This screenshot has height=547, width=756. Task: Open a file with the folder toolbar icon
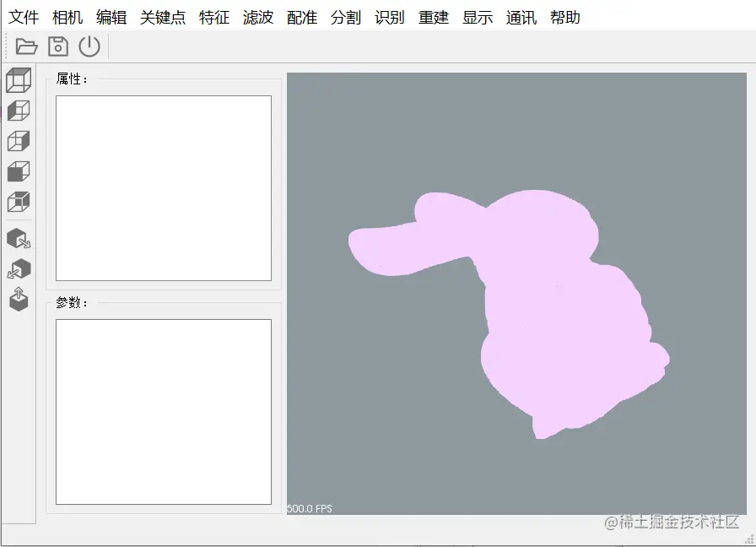[26, 46]
